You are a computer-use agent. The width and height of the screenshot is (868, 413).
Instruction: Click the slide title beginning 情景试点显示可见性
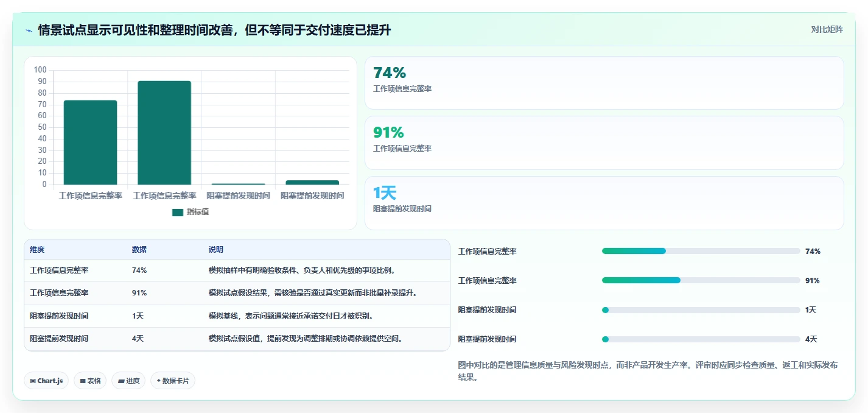click(214, 30)
